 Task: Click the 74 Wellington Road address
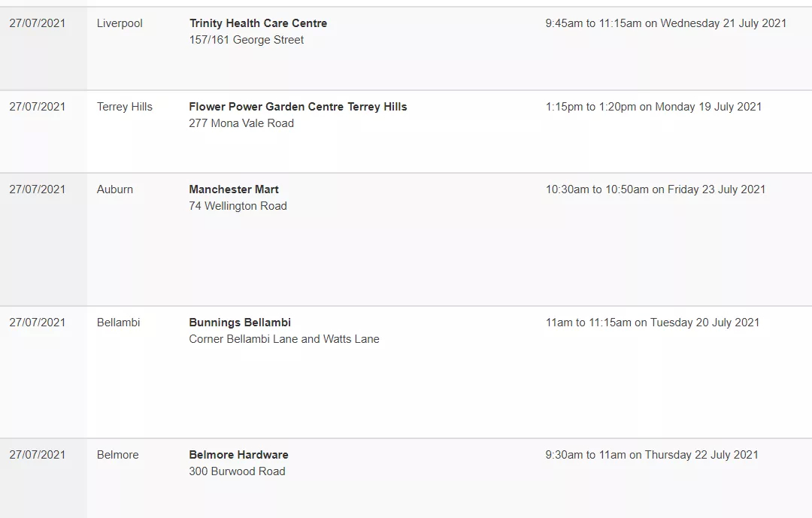point(238,206)
